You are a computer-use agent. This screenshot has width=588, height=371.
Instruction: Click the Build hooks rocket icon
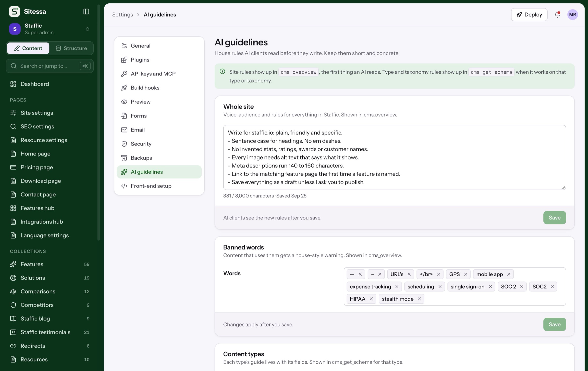click(x=124, y=88)
